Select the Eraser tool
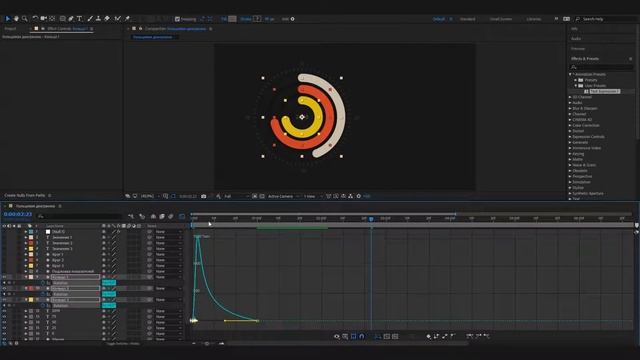 pos(107,19)
